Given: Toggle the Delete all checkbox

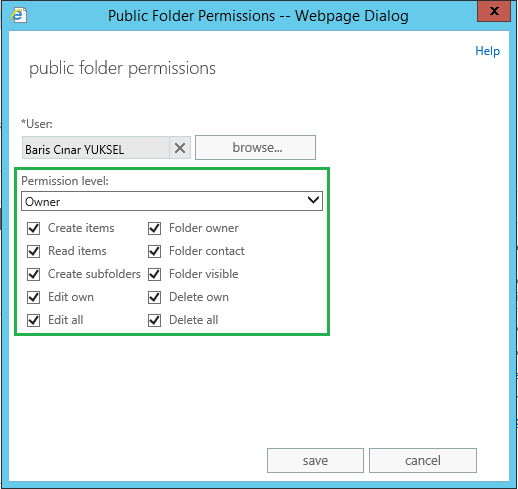Looking at the screenshot, I should (155, 320).
